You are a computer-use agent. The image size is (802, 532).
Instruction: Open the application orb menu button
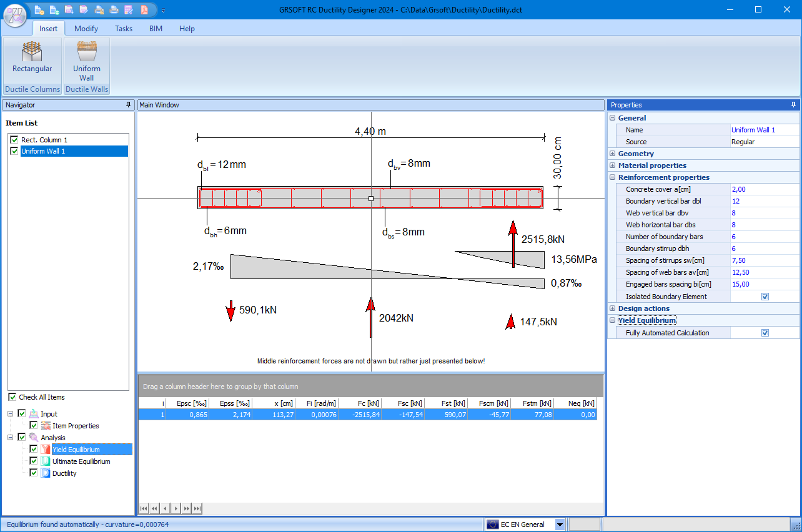pos(14,14)
